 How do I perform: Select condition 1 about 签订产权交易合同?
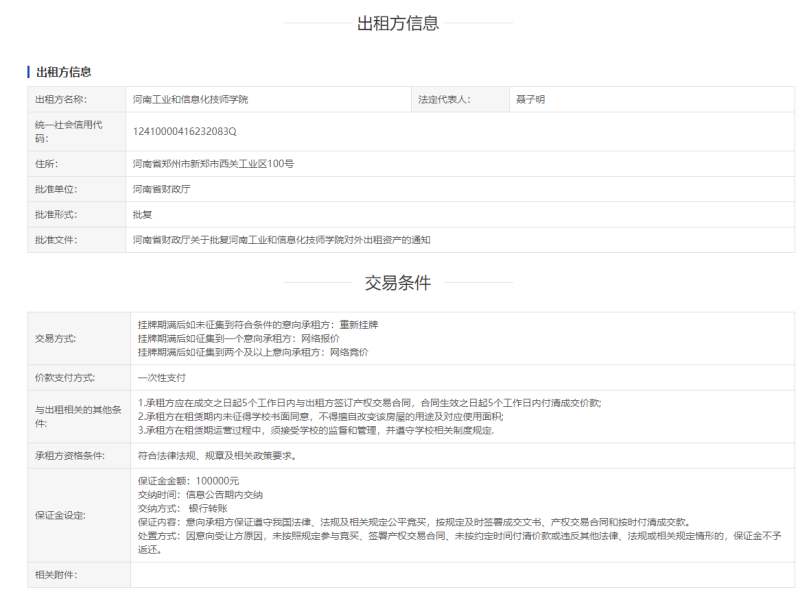pos(370,403)
